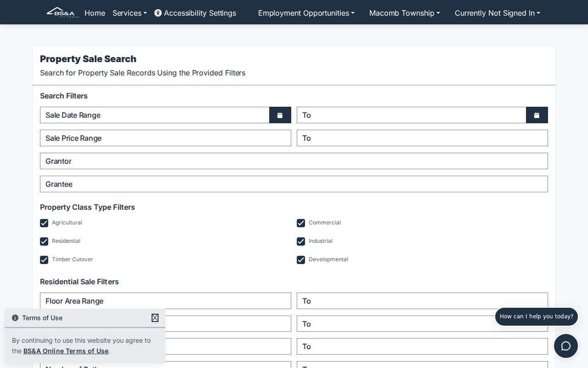Open calendar picker for Sale Date Range
The height and width of the screenshot is (368, 588).
[280, 115]
